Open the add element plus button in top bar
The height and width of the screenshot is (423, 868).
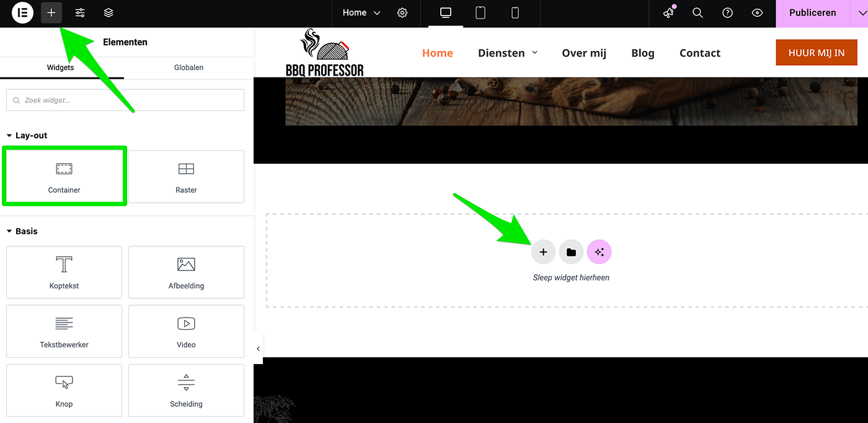pos(51,13)
